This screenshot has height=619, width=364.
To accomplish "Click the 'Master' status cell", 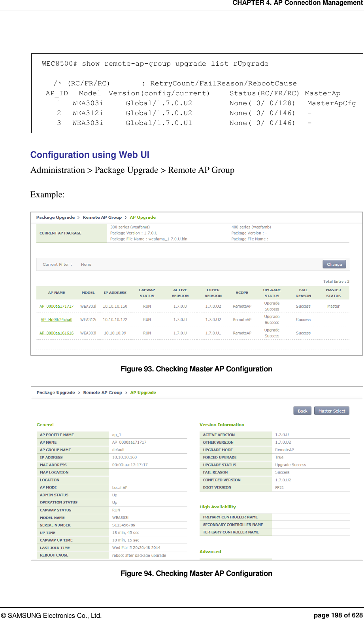I will pos(333,306).
